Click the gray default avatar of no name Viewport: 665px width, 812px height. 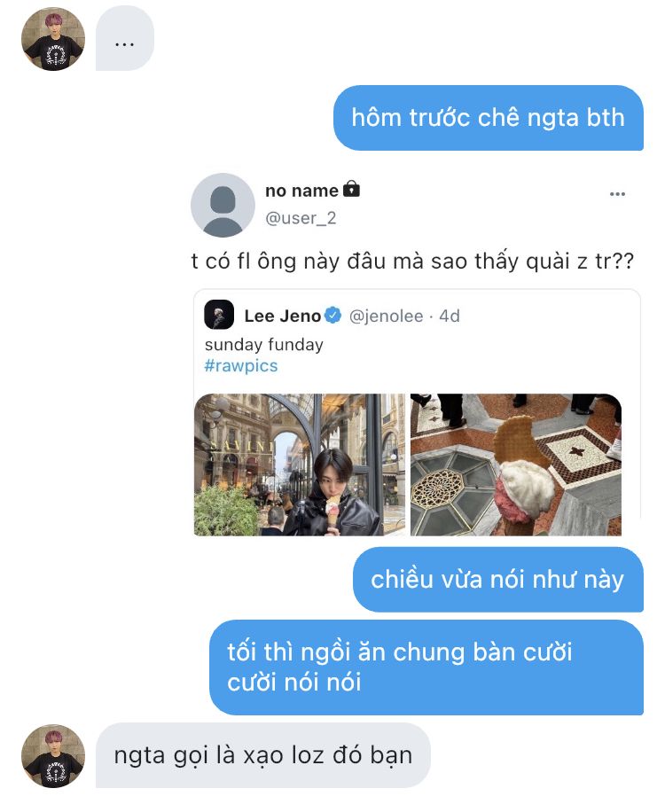tap(223, 205)
